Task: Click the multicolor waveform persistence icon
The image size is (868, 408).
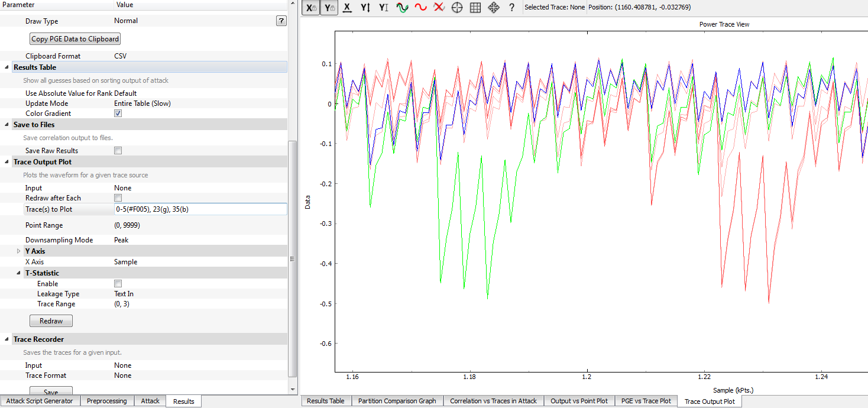Action: pyautogui.click(x=402, y=8)
